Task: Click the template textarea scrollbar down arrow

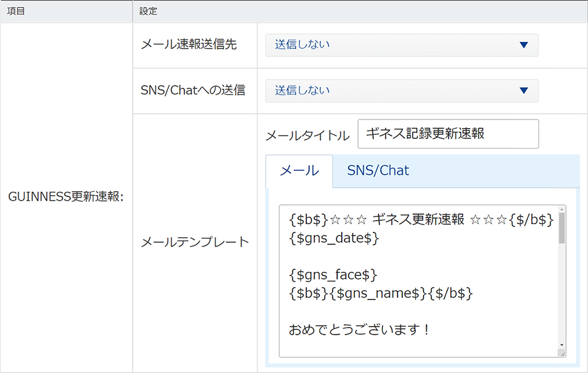Action: (x=562, y=345)
